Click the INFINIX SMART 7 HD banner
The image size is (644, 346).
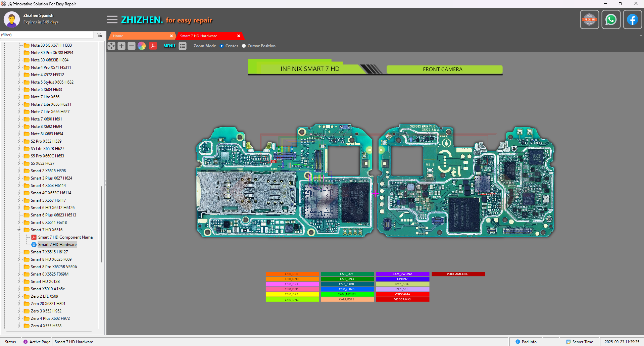click(309, 69)
